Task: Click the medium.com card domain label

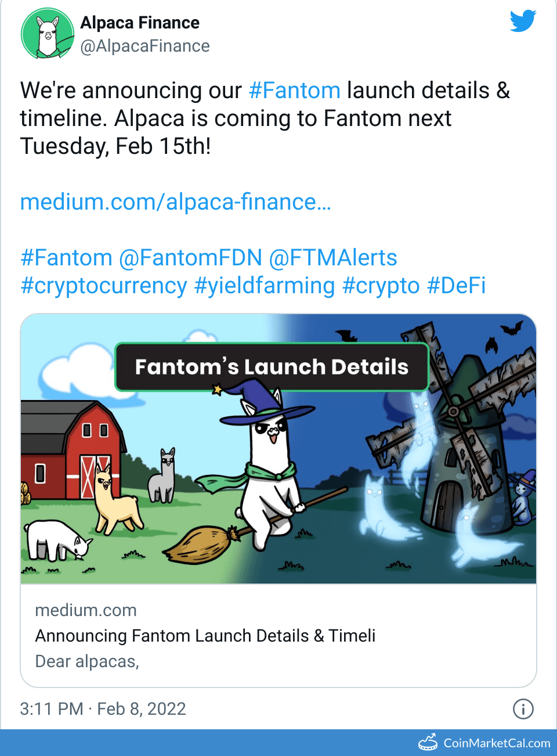Action: coord(86,610)
